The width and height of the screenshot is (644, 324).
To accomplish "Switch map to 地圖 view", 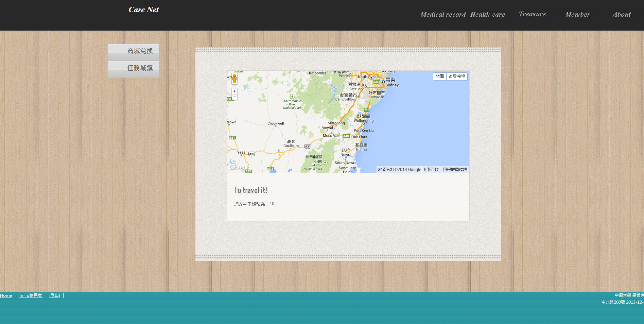I will click(439, 76).
